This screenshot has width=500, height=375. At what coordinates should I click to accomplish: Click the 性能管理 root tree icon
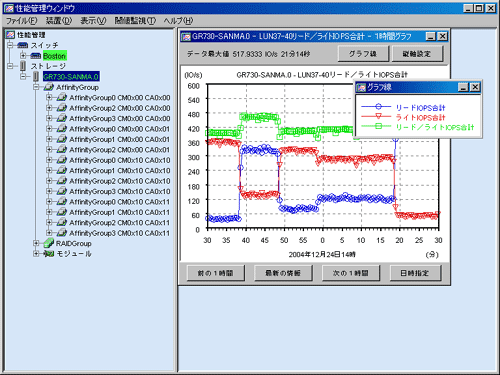(10, 35)
